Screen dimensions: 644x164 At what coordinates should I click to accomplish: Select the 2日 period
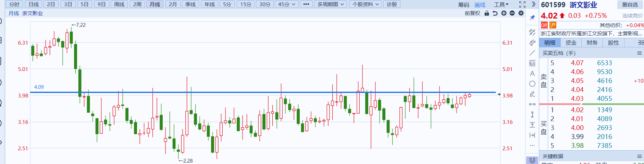coord(51,4)
